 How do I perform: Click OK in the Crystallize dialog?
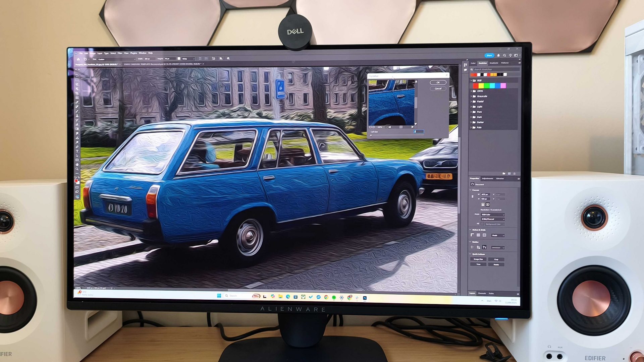(x=438, y=82)
